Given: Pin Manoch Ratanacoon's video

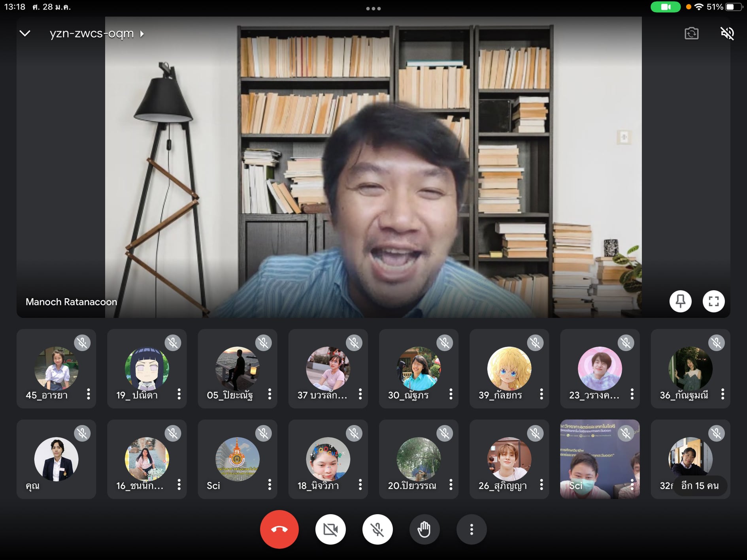Looking at the screenshot, I should pyautogui.click(x=680, y=301).
